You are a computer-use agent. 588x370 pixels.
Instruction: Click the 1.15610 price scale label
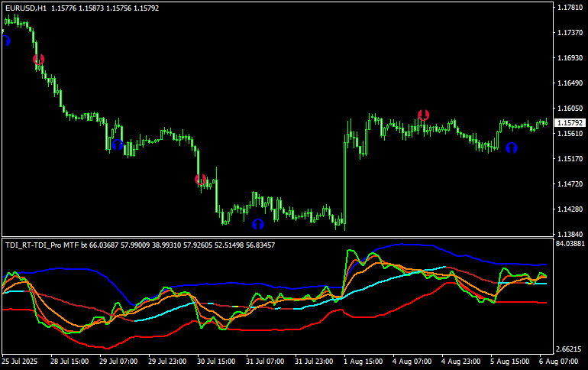(570, 134)
